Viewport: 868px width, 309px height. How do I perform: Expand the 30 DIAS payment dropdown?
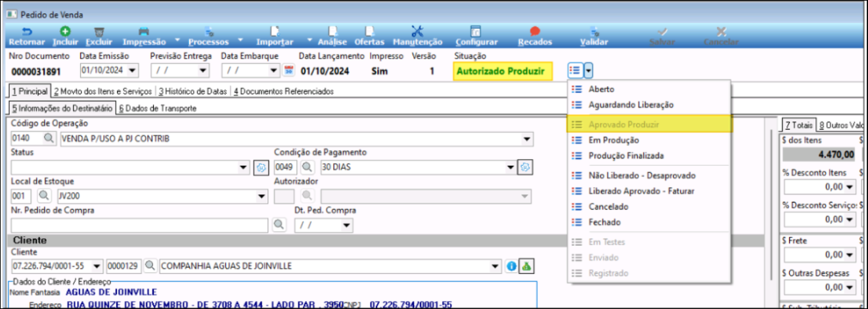[511, 168]
